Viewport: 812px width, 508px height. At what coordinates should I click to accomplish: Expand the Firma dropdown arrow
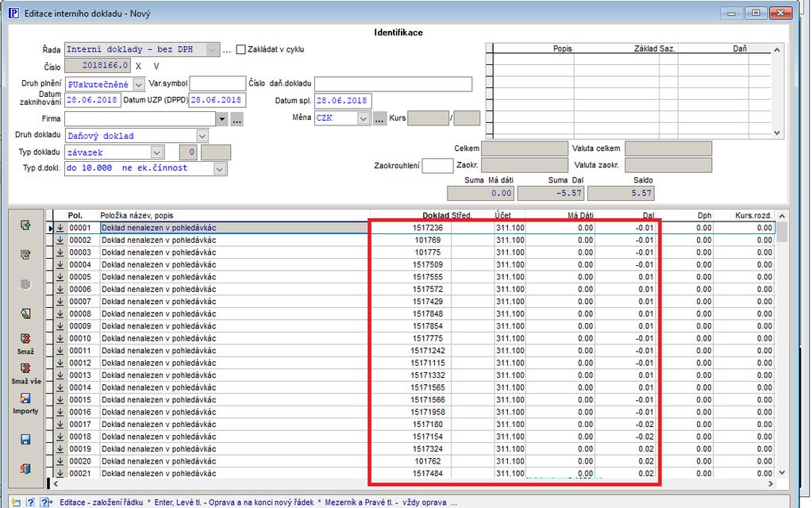221,118
